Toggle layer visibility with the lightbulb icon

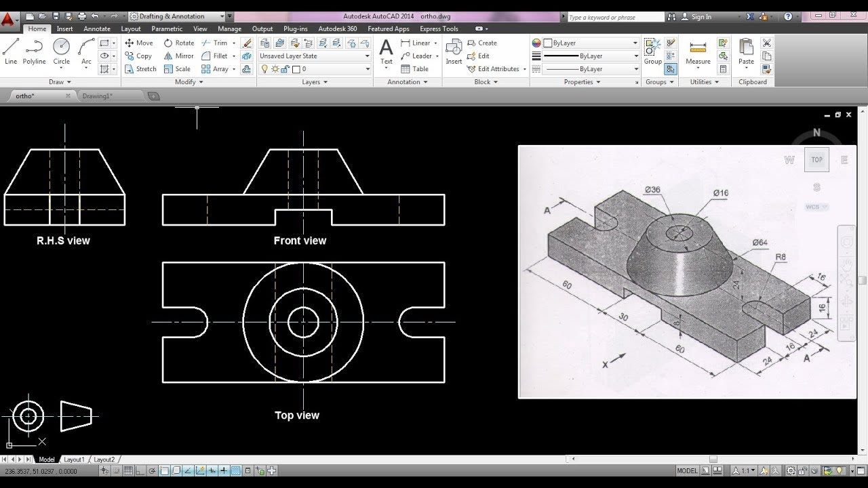coord(263,68)
